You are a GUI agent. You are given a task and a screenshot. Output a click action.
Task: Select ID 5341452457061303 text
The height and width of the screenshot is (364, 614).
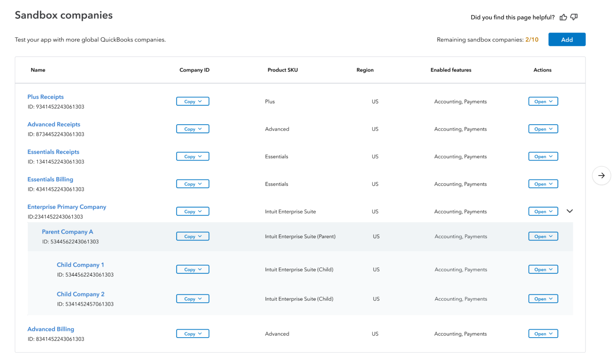(x=85, y=304)
